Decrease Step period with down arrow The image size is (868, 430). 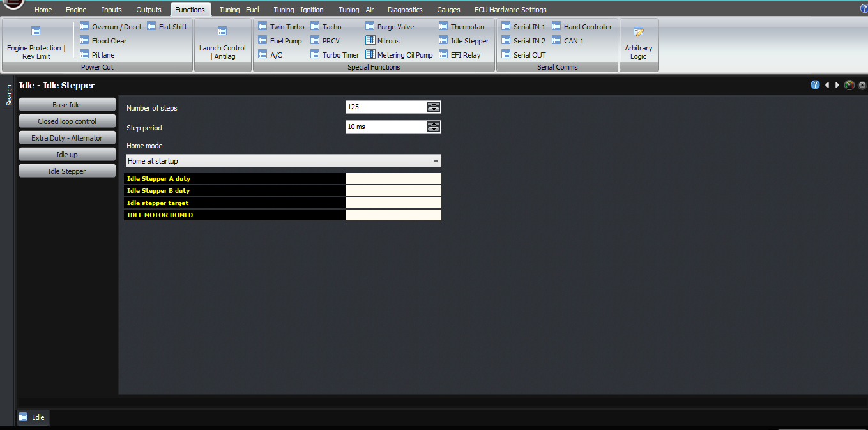(x=434, y=130)
